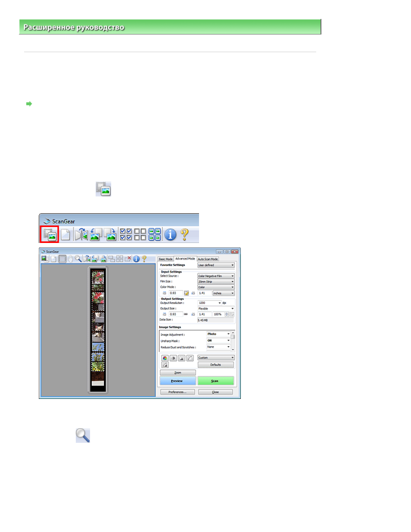This screenshot has height=532, width=411.
Task: Click the Help icon in the ScanGear window toolbar
Action: tap(144, 258)
